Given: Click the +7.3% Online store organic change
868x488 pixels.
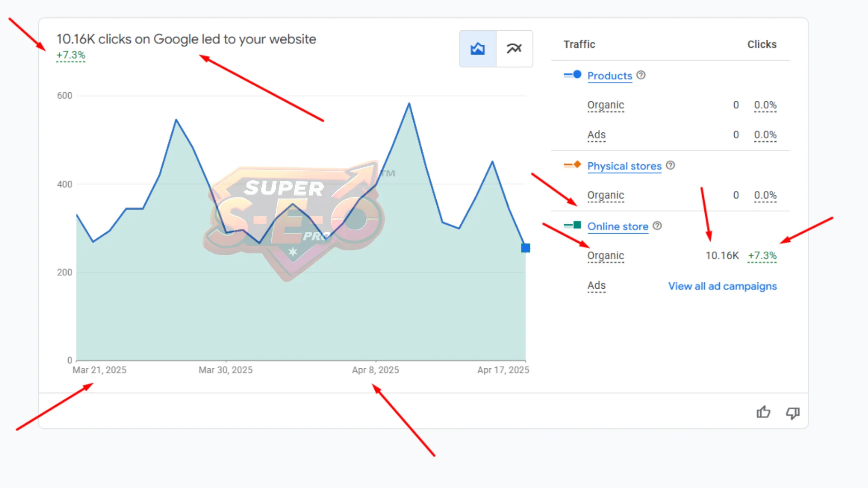Looking at the screenshot, I should pos(762,255).
